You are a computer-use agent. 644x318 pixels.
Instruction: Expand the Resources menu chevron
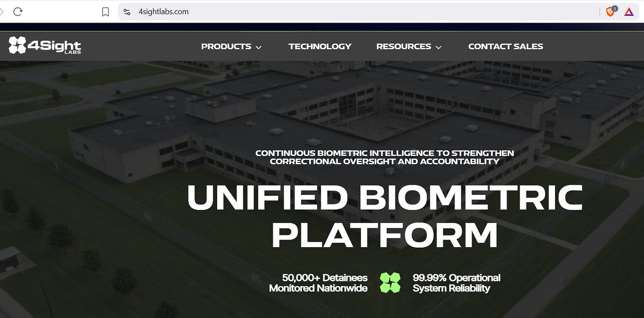pos(438,47)
